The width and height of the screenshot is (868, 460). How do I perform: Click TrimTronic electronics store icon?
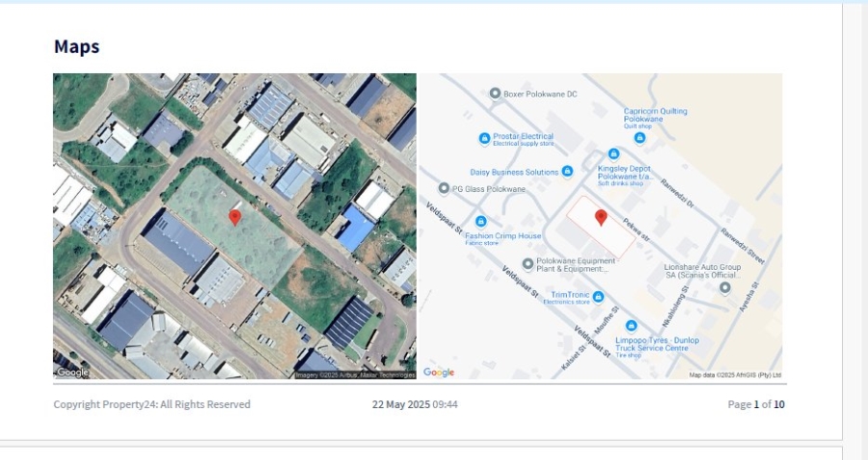[x=598, y=297]
